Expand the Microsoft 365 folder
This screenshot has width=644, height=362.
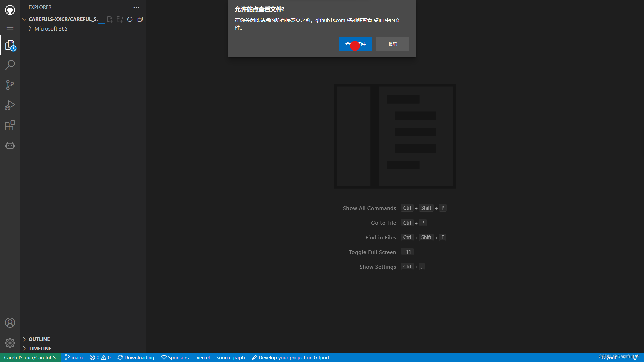[x=51, y=29]
